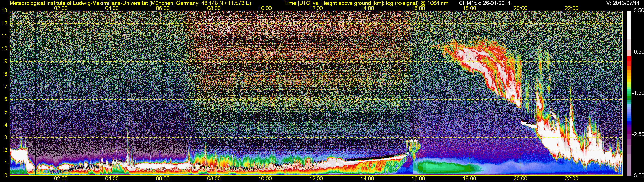Click the 10:00 label on the bottom time axis
This screenshot has width=644, height=182.
coord(265,179)
